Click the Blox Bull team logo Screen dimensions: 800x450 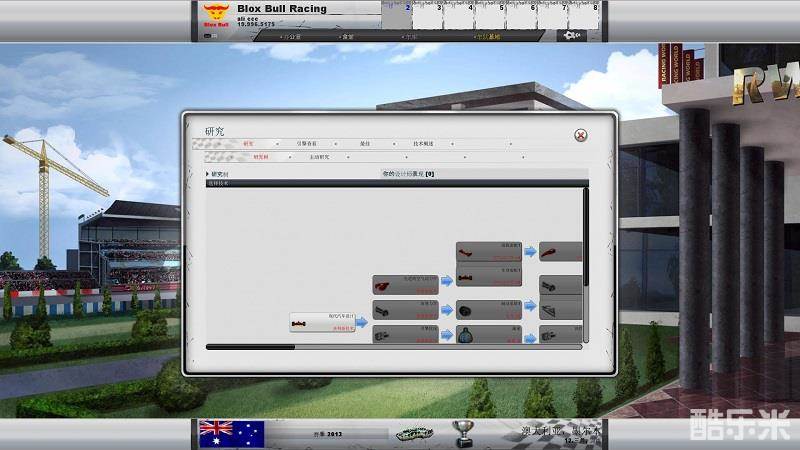point(215,14)
